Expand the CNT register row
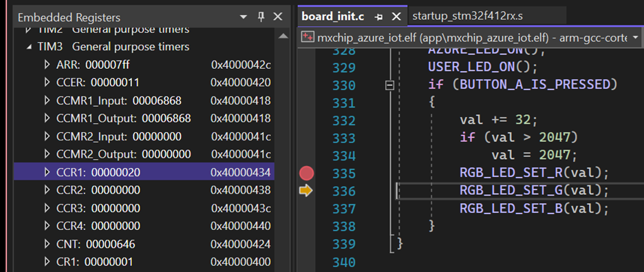This screenshot has width=644, height=272. coord(47,244)
